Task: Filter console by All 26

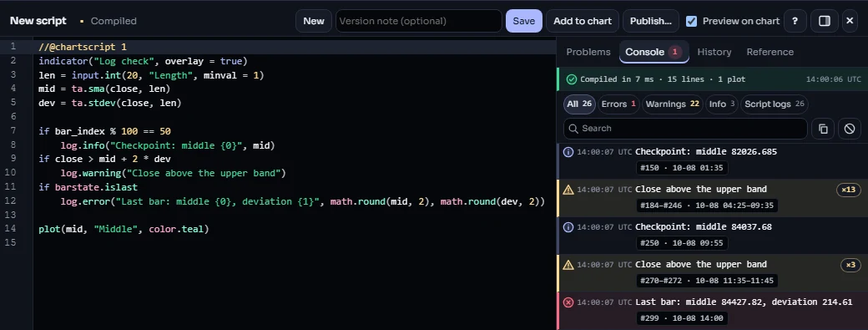Action: [x=579, y=104]
